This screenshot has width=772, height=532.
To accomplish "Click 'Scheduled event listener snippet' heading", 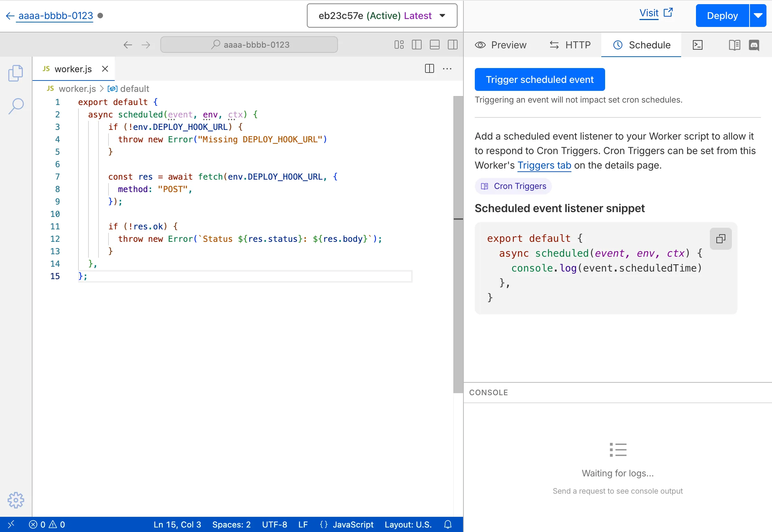I will (560, 208).
